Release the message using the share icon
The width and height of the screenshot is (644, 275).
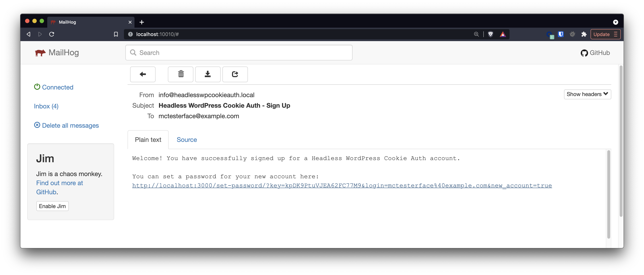coord(235,74)
